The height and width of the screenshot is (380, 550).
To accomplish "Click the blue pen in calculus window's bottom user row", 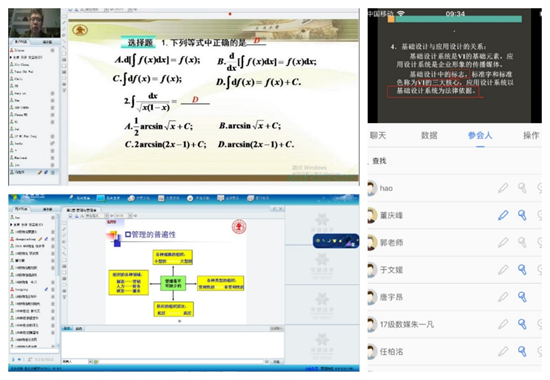I will pyautogui.click(x=46, y=172).
